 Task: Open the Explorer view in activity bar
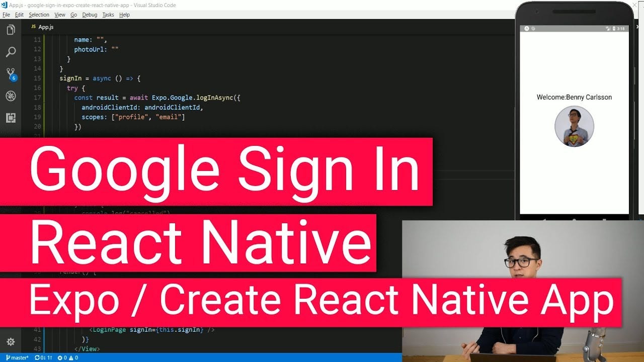point(11,30)
